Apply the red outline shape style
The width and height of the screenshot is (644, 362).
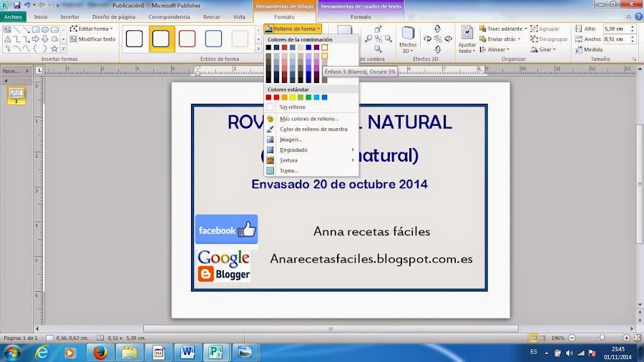pos(187,39)
